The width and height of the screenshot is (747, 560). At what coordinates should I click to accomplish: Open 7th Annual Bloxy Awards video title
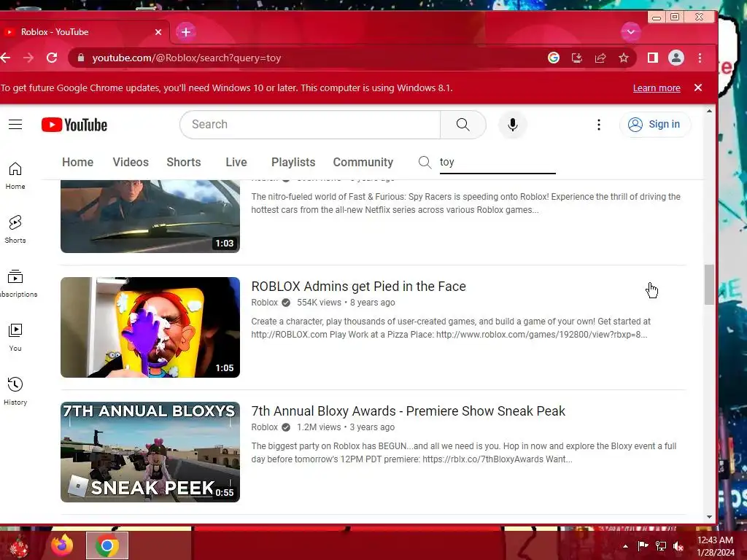coord(408,411)
